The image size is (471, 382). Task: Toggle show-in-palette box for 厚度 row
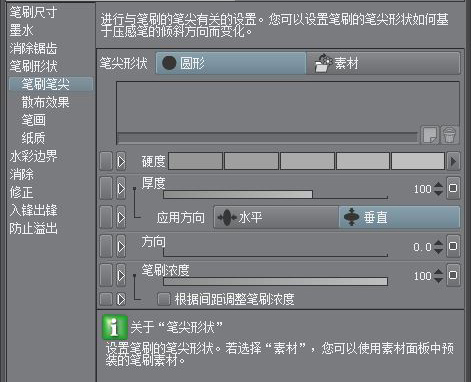coord(106,188)
